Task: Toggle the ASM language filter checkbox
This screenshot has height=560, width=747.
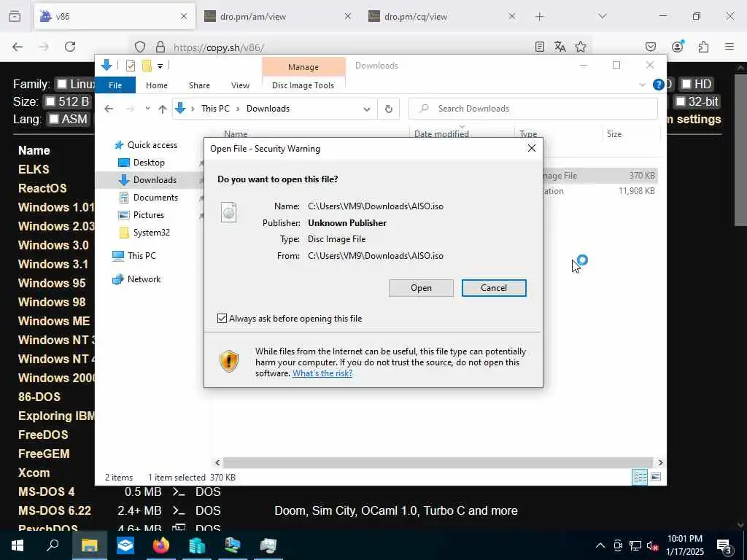Action: 54,119
